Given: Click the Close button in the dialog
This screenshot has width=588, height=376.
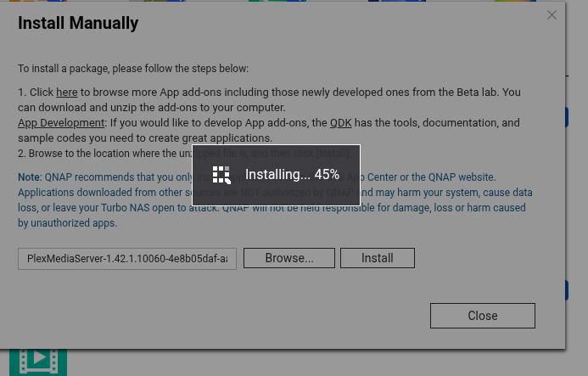Looking at the screenshot, I should (x=483, y=316).
